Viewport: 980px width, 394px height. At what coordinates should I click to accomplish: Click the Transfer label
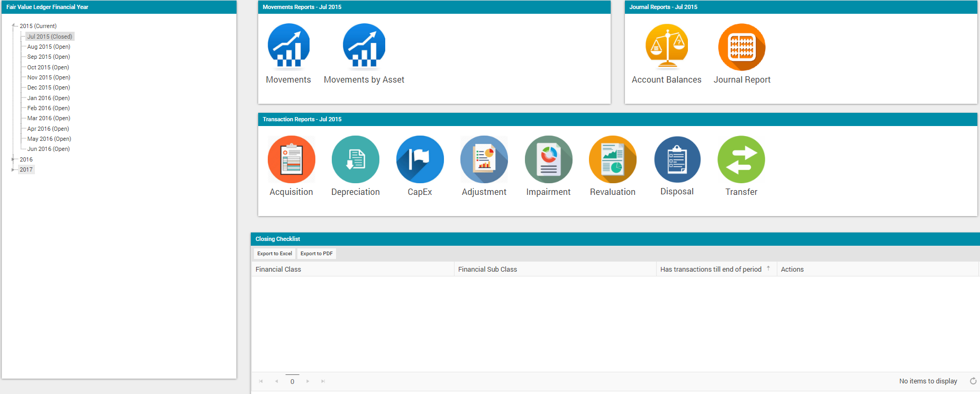741,192
